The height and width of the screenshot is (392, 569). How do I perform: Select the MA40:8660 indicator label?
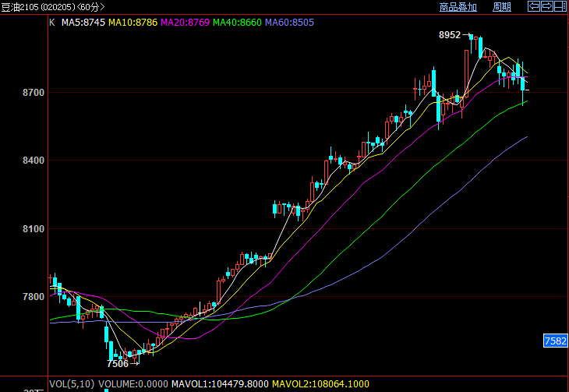237,23
